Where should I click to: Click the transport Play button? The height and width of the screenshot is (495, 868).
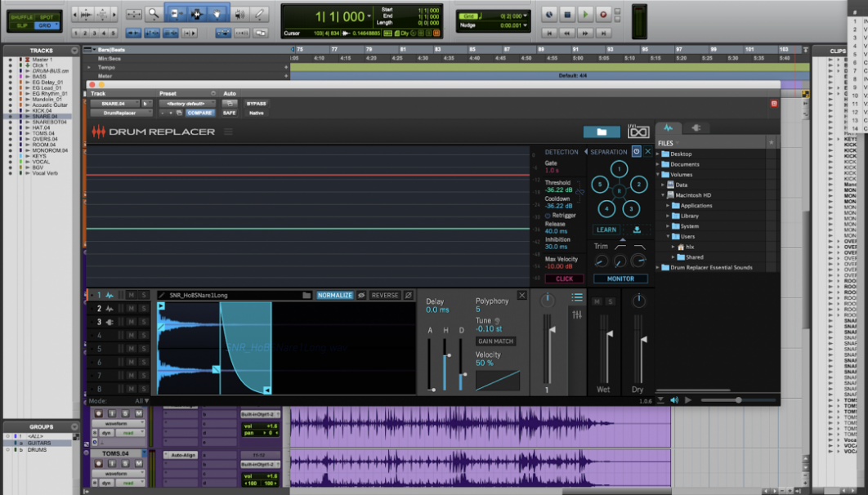pyautogui.click(x=585, y=15)
